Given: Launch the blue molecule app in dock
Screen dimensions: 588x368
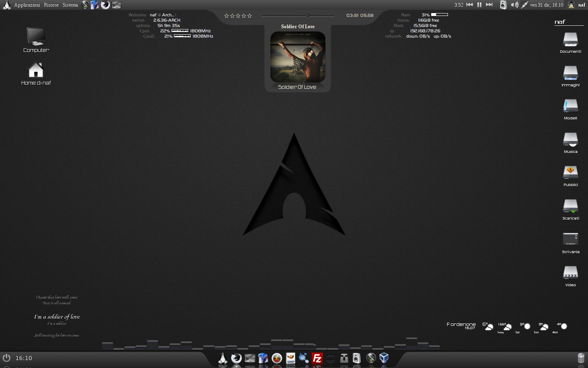Looking at the screenshot, I should click(303, 358).
